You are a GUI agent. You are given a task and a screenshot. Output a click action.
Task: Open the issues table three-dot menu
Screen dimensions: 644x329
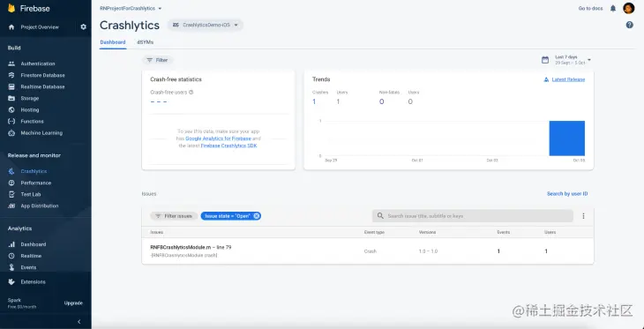(583, 216)
